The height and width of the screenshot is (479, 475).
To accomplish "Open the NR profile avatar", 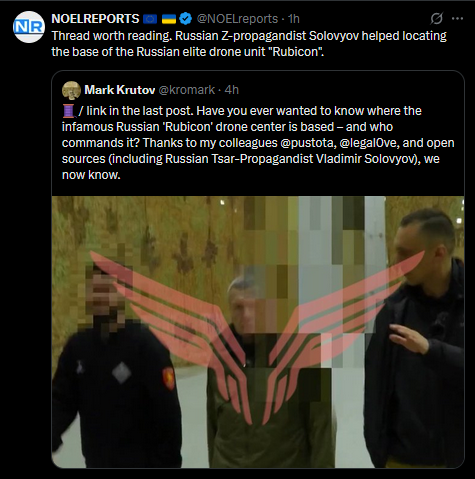I will point(29,27).
